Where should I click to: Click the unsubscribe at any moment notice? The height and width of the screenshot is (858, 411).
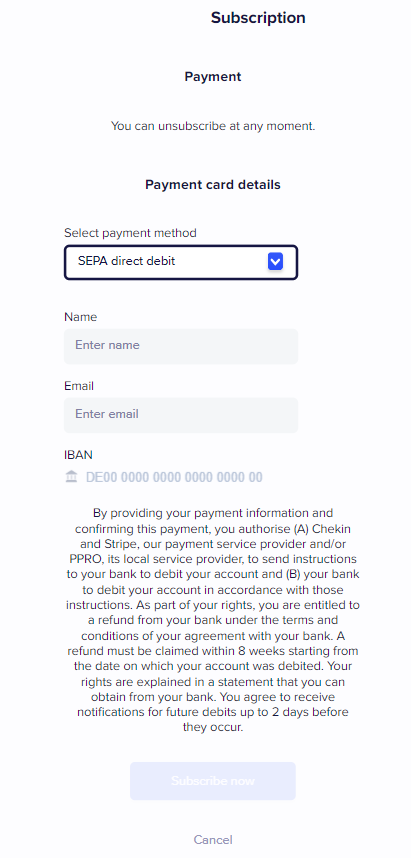point(213,126)
